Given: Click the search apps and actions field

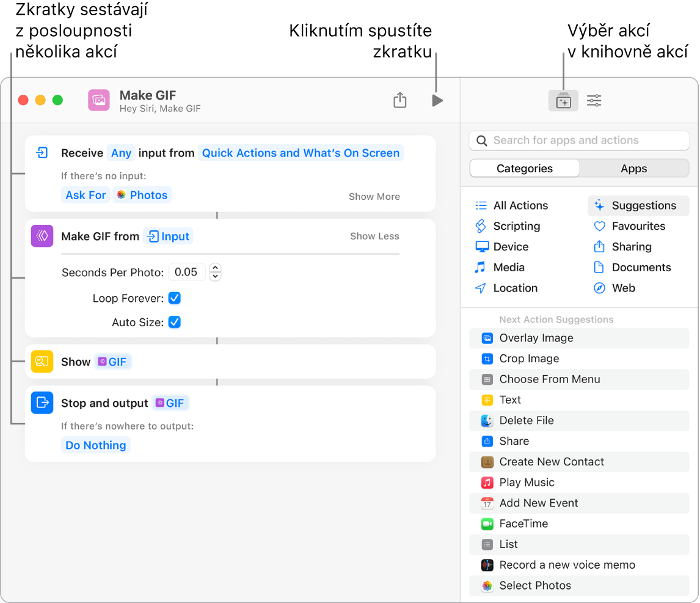Looking at the screenshot, I should (x=578, y=140).
